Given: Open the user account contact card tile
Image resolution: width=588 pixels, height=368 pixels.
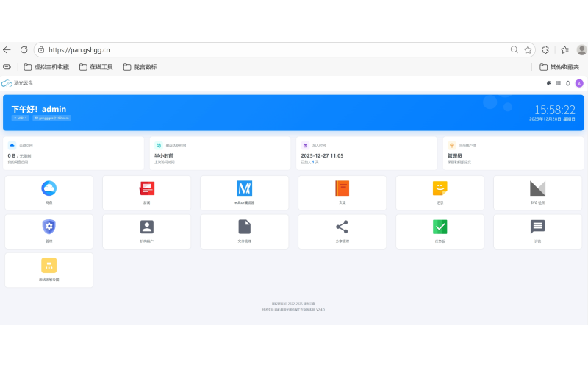Looking at the screenshot, I should [147, 230].
